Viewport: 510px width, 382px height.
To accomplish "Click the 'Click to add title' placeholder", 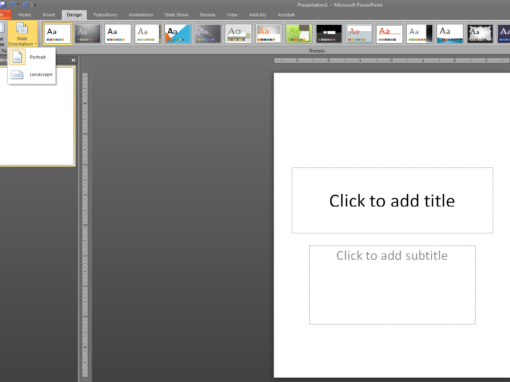I will point(392,200).
